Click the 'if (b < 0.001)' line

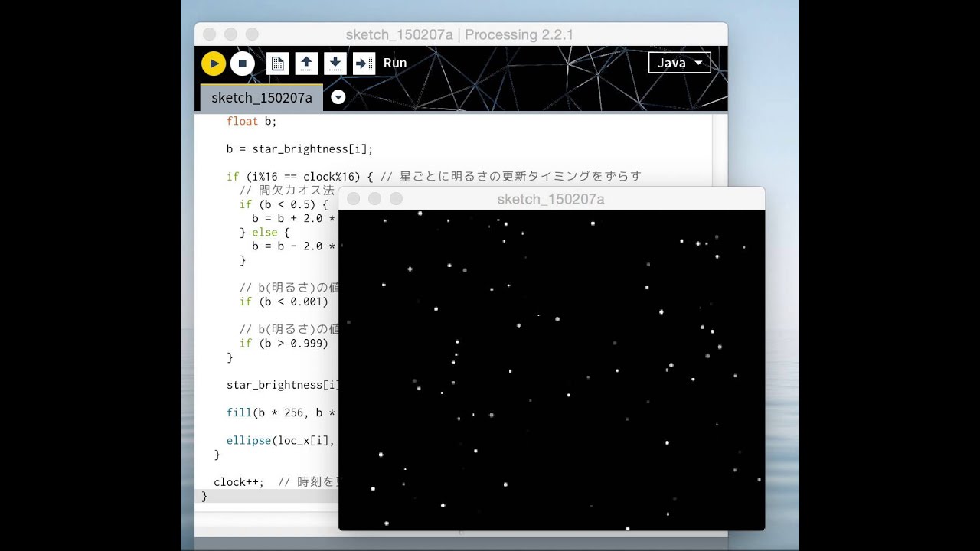coord(284,302)
